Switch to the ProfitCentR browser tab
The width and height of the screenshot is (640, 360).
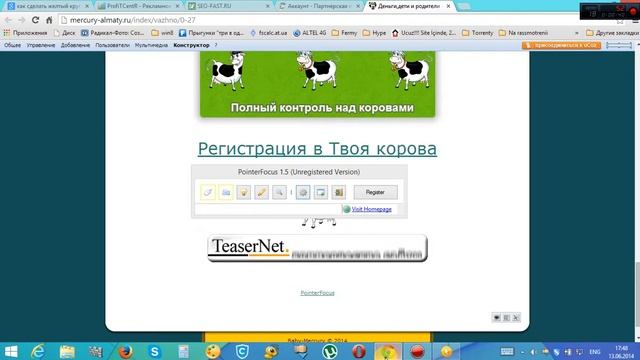[139, 6]
